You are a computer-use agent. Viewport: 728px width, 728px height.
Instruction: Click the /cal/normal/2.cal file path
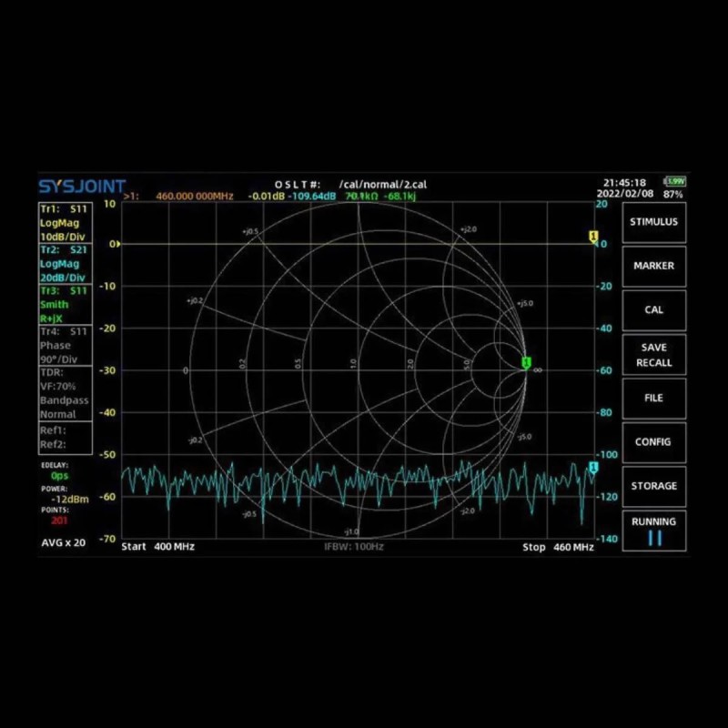pyautogui.click(x=383, y=185)
